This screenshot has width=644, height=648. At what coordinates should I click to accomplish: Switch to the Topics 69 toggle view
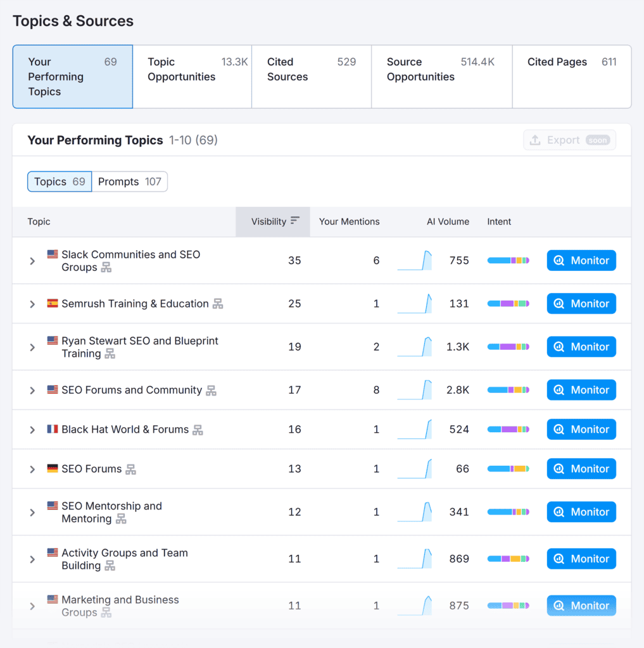[60, 182]
